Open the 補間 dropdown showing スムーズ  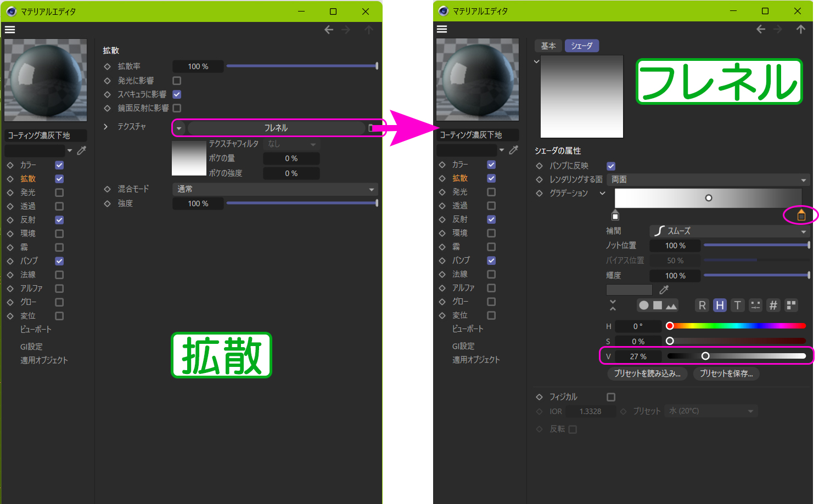coord(730,231)
